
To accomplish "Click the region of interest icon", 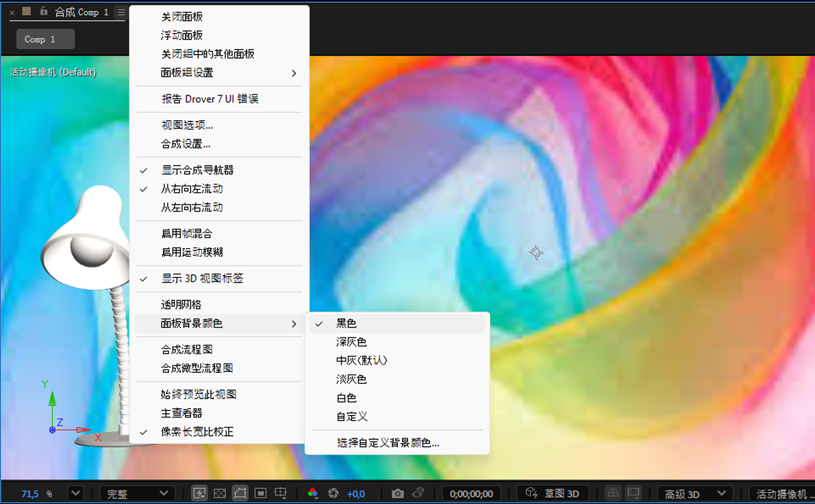I will click(261, 493).
